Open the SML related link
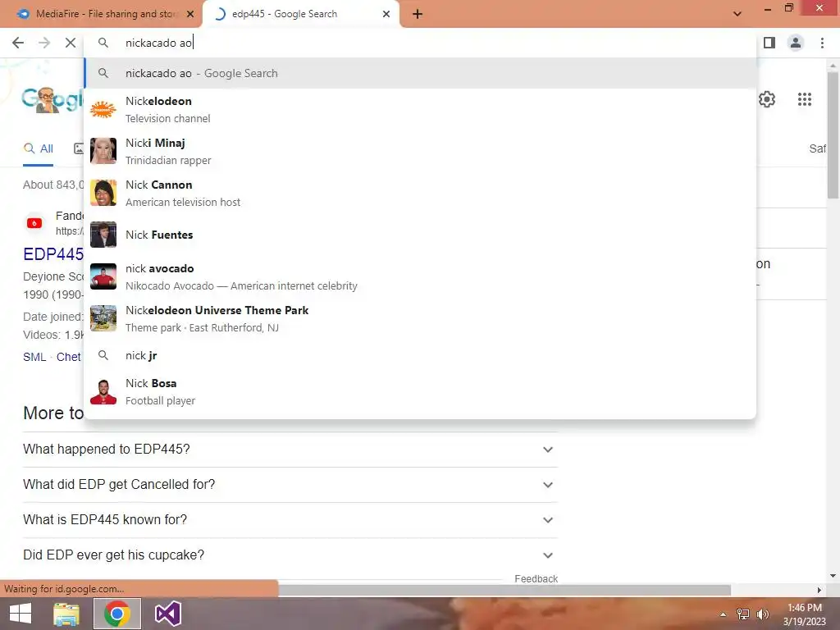Screen dimensions: 840x630 click(34, 357)
